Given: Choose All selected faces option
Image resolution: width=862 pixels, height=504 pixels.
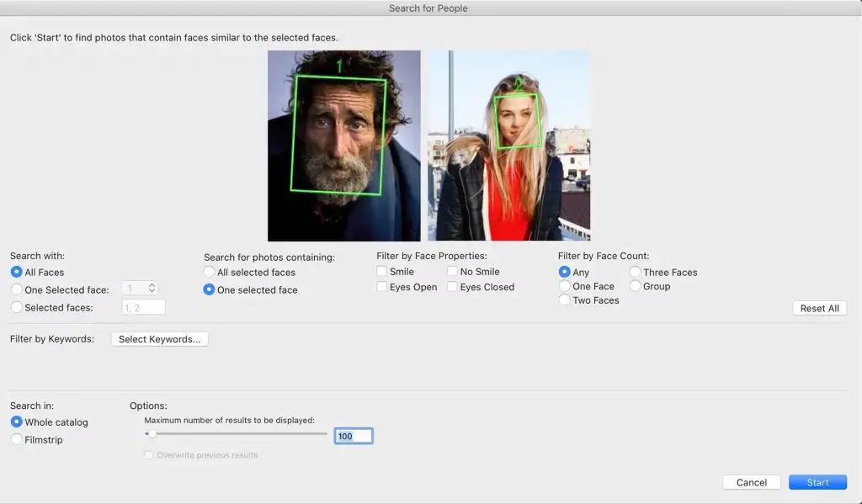Looking at the screenshot, I should (210, 273).
